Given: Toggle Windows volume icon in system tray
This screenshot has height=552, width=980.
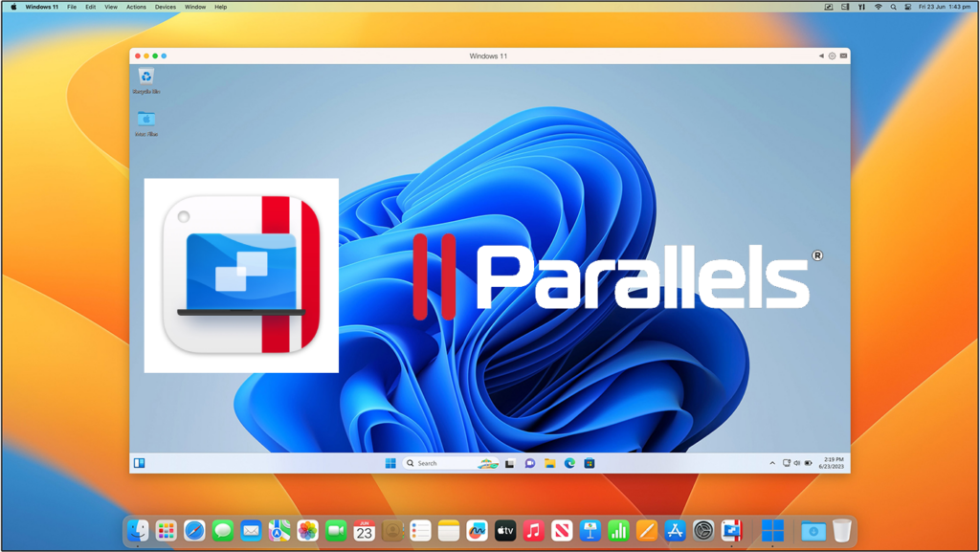Looking at the screenshot, I should [x=797, y=463].
